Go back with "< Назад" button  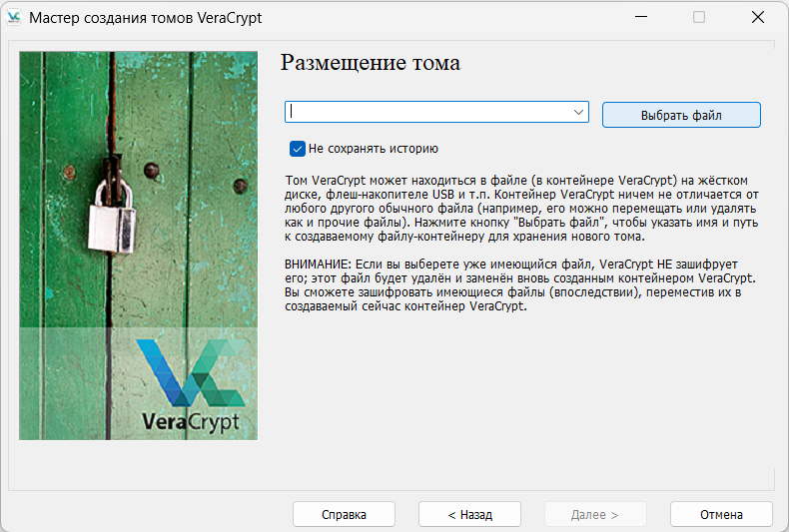click(x=469, y=514)
